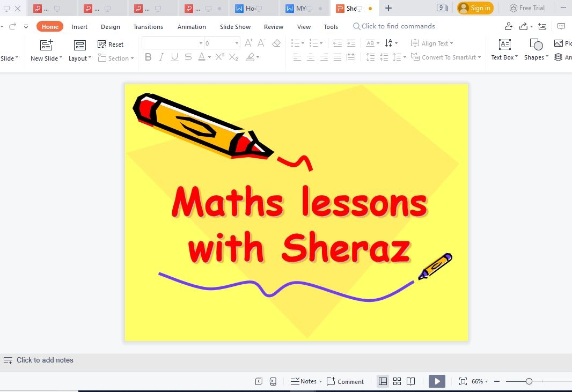Open the font color dropdown arrow

[x=209, y=57]
